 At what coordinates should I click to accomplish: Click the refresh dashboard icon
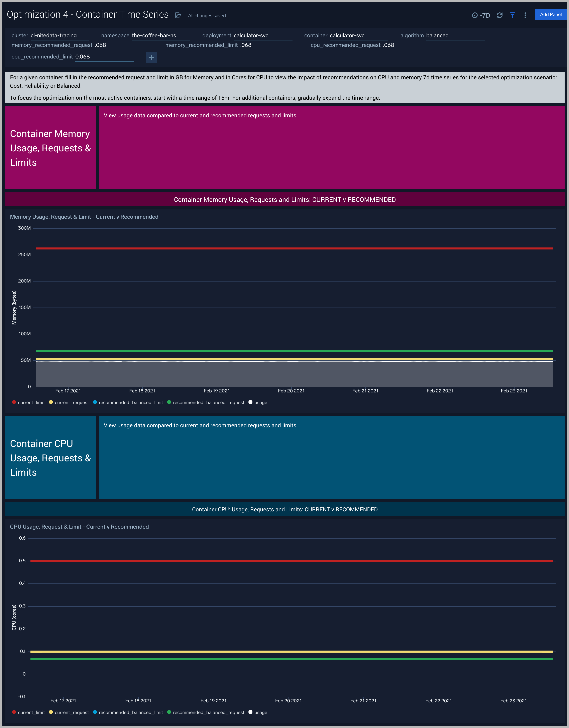(499, 15)
